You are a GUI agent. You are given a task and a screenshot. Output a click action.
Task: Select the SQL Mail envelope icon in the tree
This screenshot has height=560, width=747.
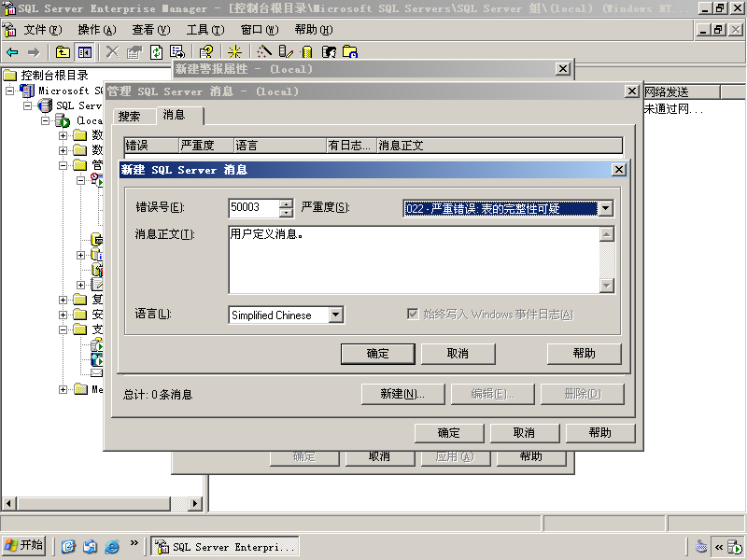pyautogui.click(x=97, y=372)
